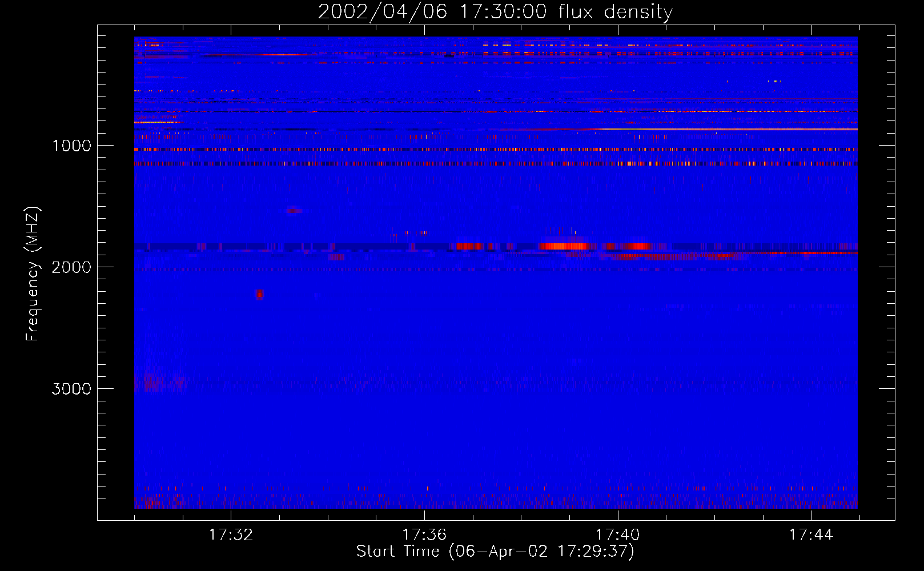Screen dimensions: 924x571
Task: Click the 2000 frequency tick label
Action: tap(72, 267)
